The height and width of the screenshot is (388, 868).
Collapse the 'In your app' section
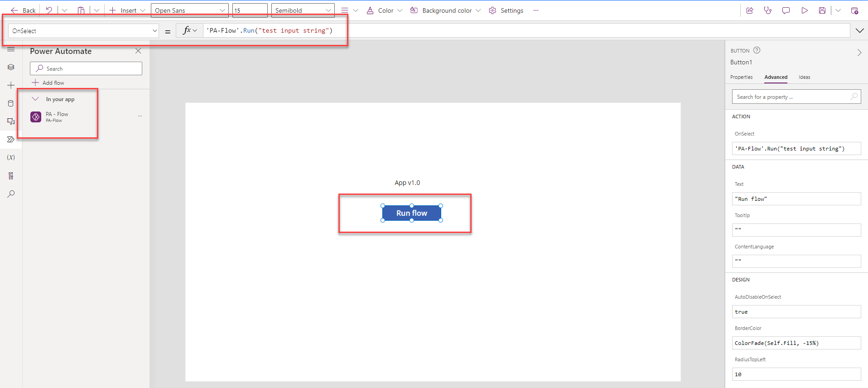[x=35, y=99]
